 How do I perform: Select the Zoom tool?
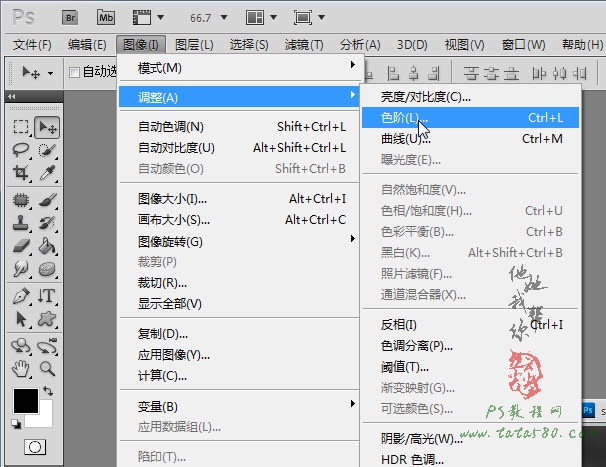47,369
